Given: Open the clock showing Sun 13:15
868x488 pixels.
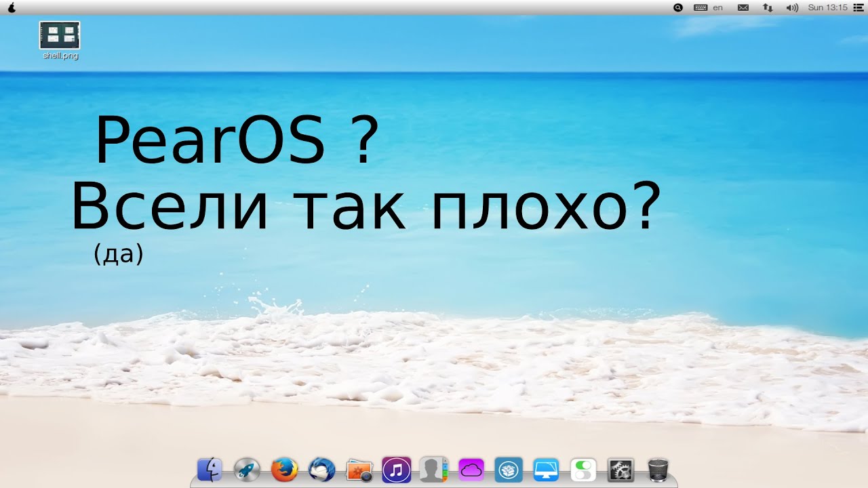Looking at the screenshot, I should click(827, 7).
